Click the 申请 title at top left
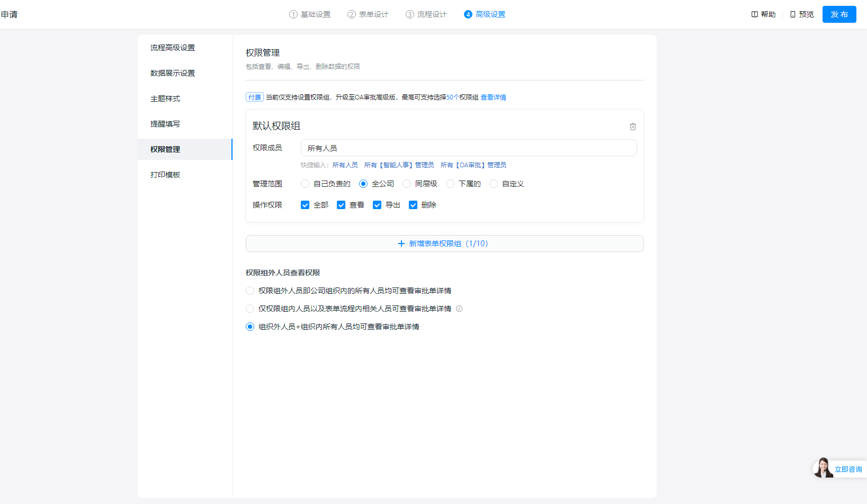The image size is (867, 504). pyautogui.click(x=9, y=14)
